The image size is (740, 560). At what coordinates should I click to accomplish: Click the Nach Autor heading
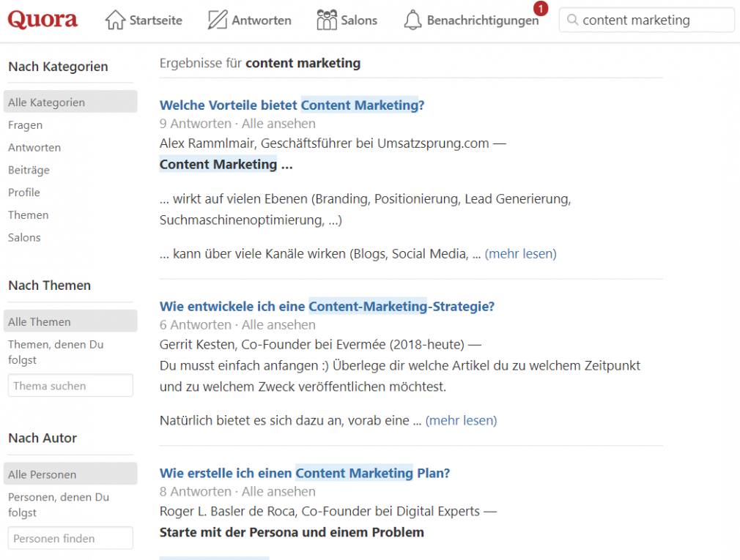coord(42,438)
